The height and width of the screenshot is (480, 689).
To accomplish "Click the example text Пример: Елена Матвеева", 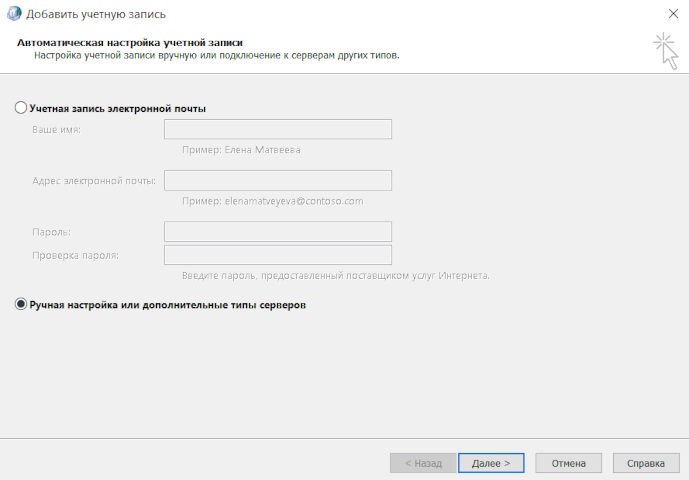I will coord(241,150).
